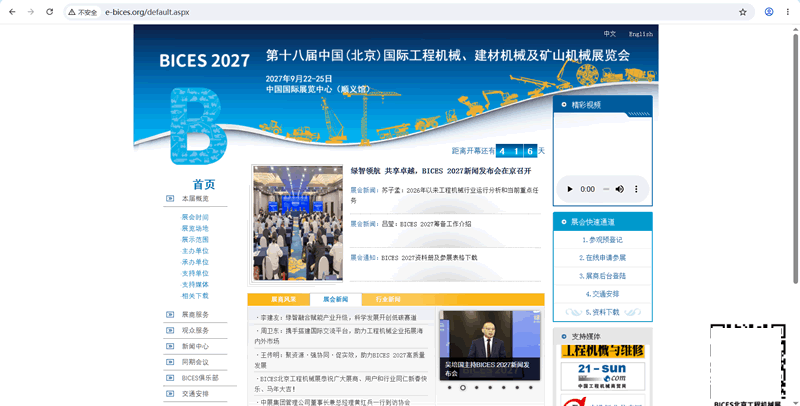Open the video player more options

pyautogui.click(x=636, y=189)
